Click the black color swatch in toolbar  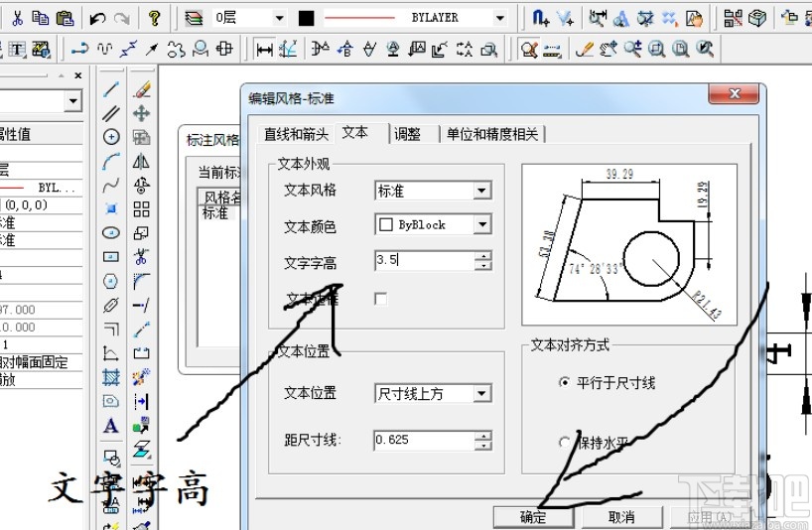(x=307, y=19)
